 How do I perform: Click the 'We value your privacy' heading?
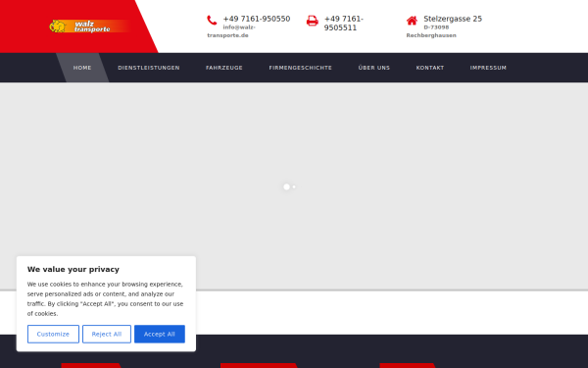click(73, 269)
